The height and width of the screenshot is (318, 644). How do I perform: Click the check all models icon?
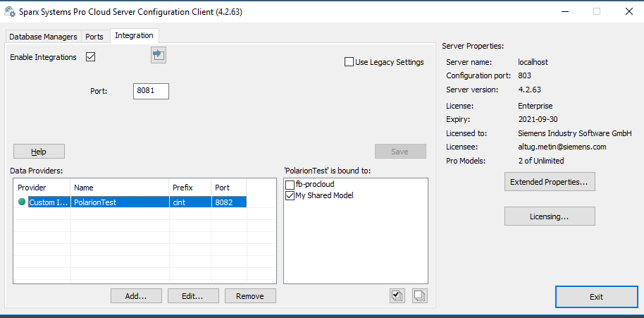click(x=397, y=296)
